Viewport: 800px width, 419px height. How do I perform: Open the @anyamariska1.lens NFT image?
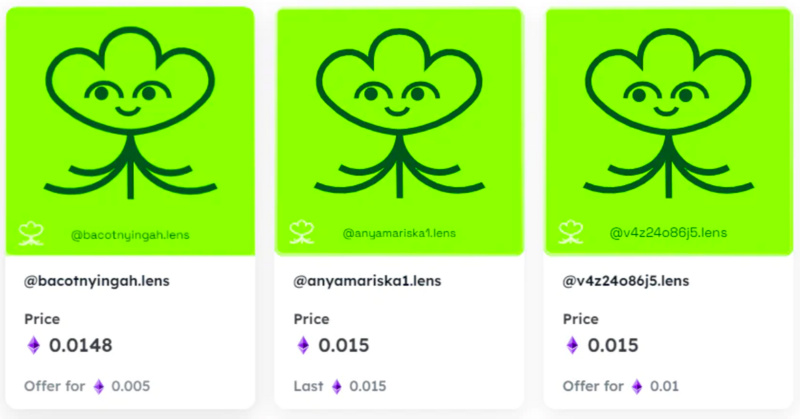tap(399, 131)
